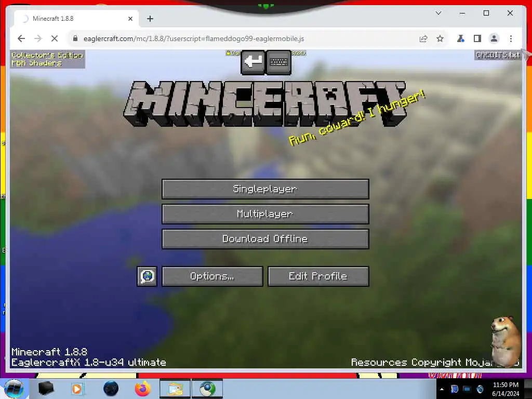This screenshot has width=532, height=399.
Task: Open the Multiplayer menu
Action: click(x=265, y=214)
